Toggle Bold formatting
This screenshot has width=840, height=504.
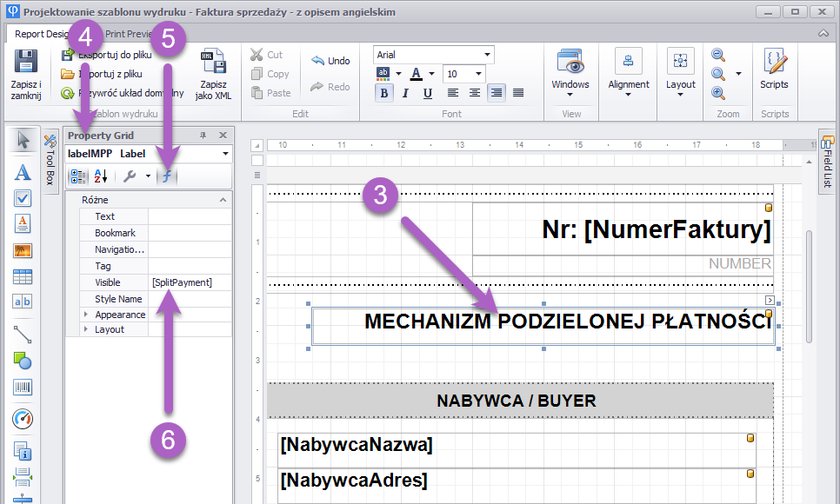pyautogui.click(x=383, y=93)
